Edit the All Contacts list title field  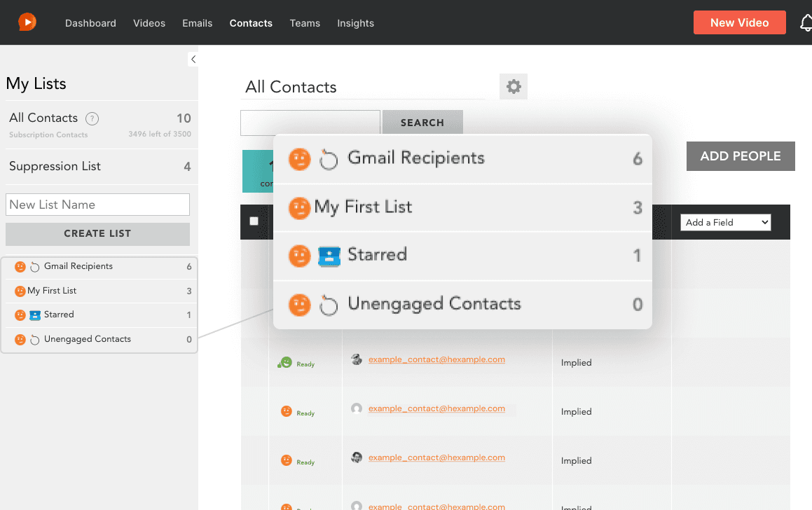click(x=364, y=87)
